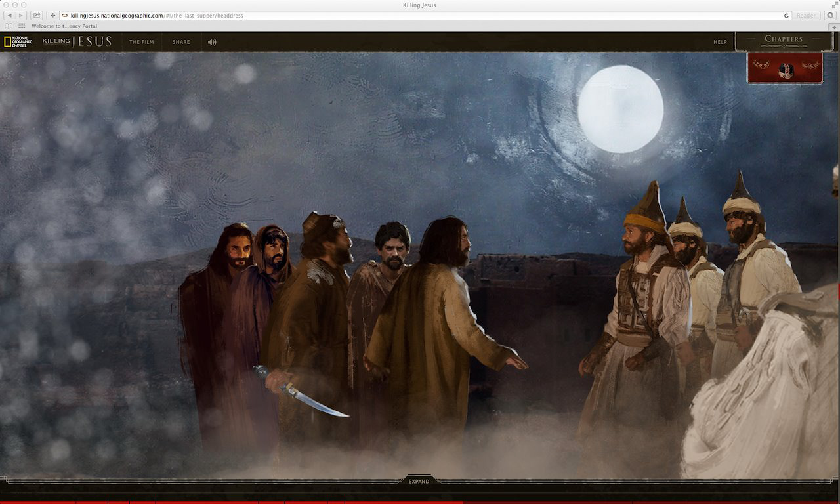The image size is (840, 504).
Task: Click the National Geographic Channel logo
Action: (x=18, y=42)
